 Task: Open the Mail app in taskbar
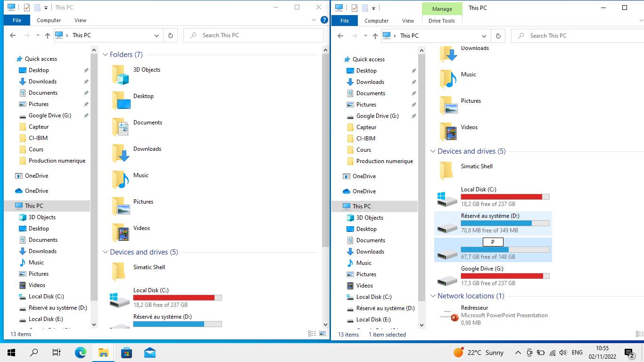(x=150, y=353)
